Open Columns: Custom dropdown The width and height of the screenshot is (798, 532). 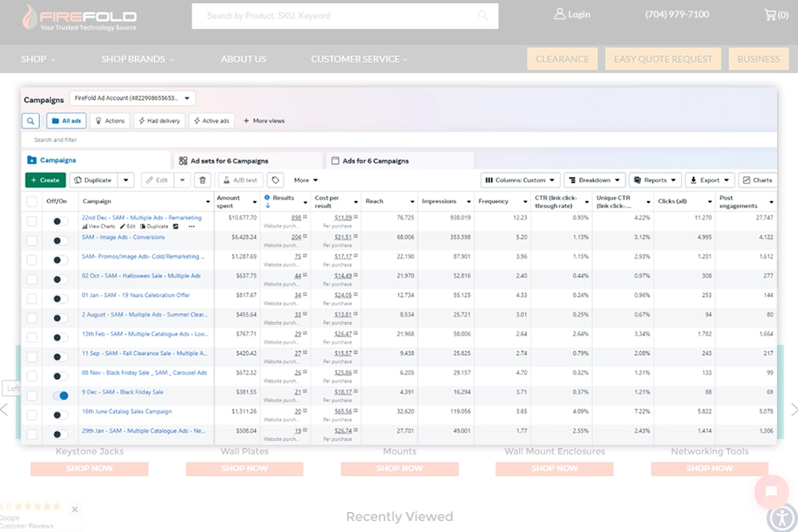pos(520,180)
